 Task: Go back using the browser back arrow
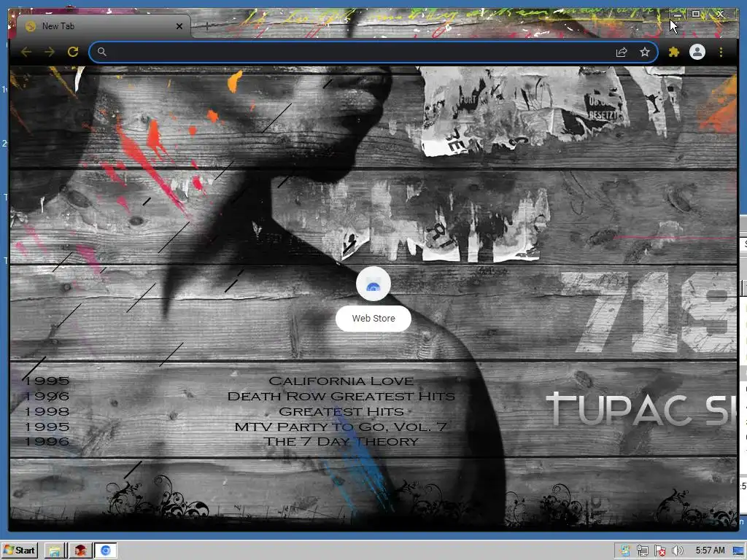click(x=26, y=52)
